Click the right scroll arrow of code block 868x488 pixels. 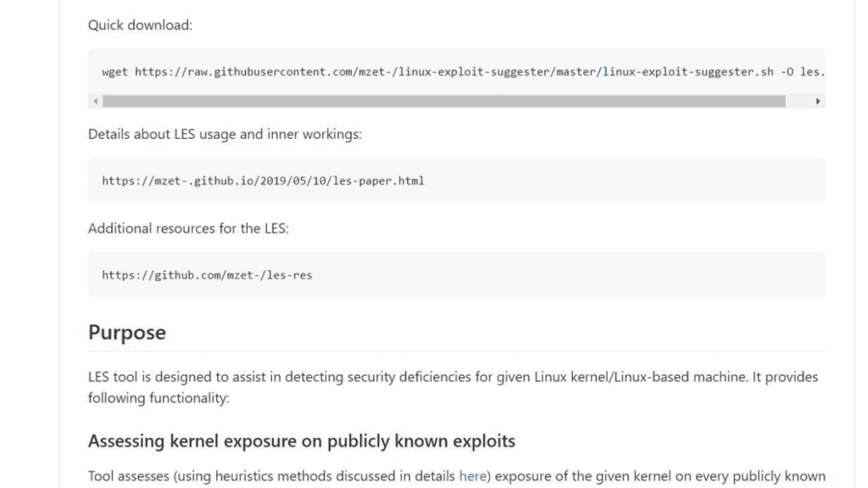click(818, 102)
